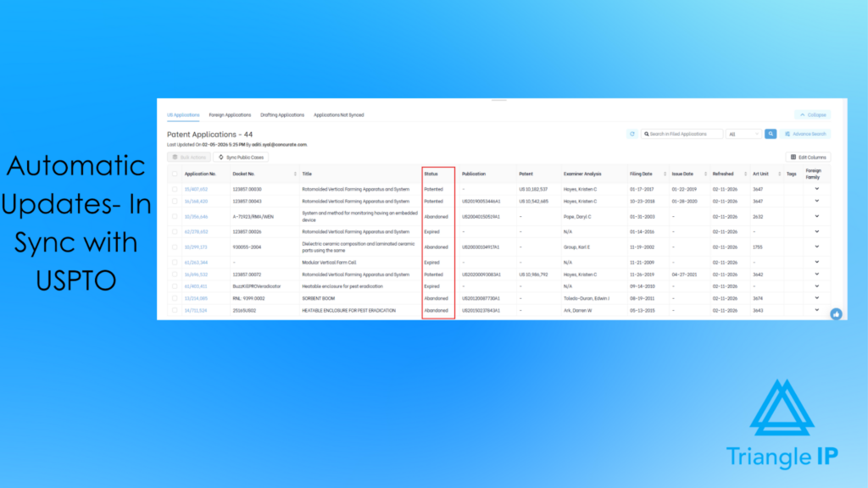Click inside the Search in Filed Applications field

click(681, 133)
